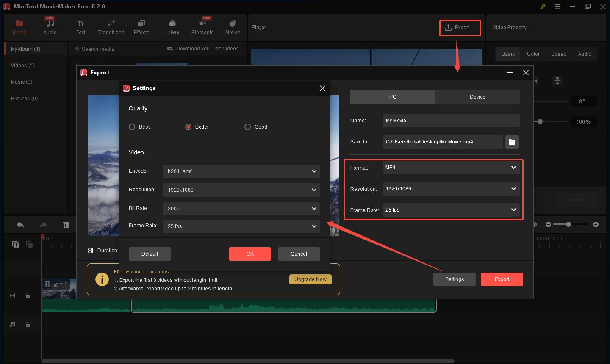Viewport: 610px width, 364px height.
Task: Click the horizontal timeline scrollbar
Action: click(x=248, y=361)
